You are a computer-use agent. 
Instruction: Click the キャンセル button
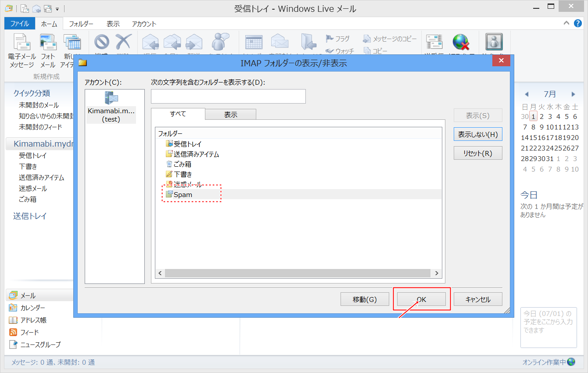(x=478, y=299)
